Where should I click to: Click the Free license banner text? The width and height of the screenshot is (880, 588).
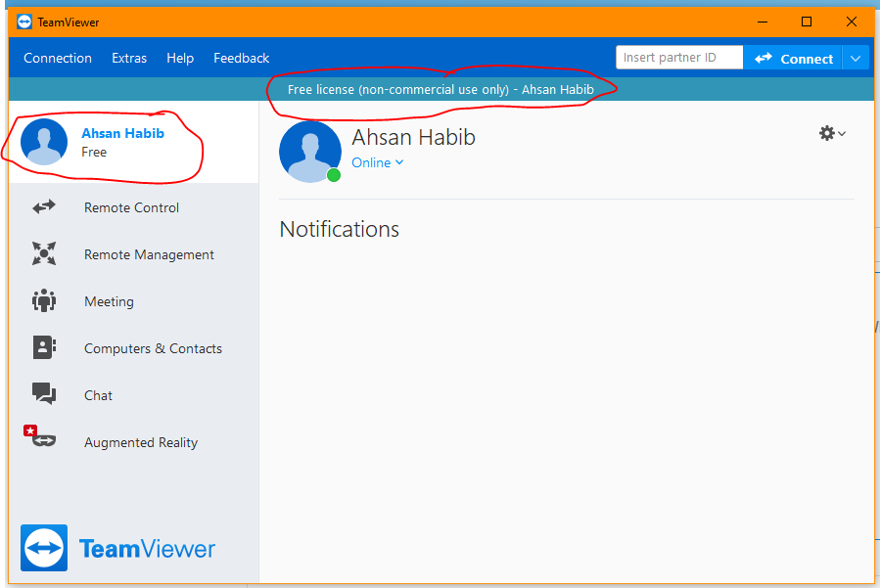(440, 89)
